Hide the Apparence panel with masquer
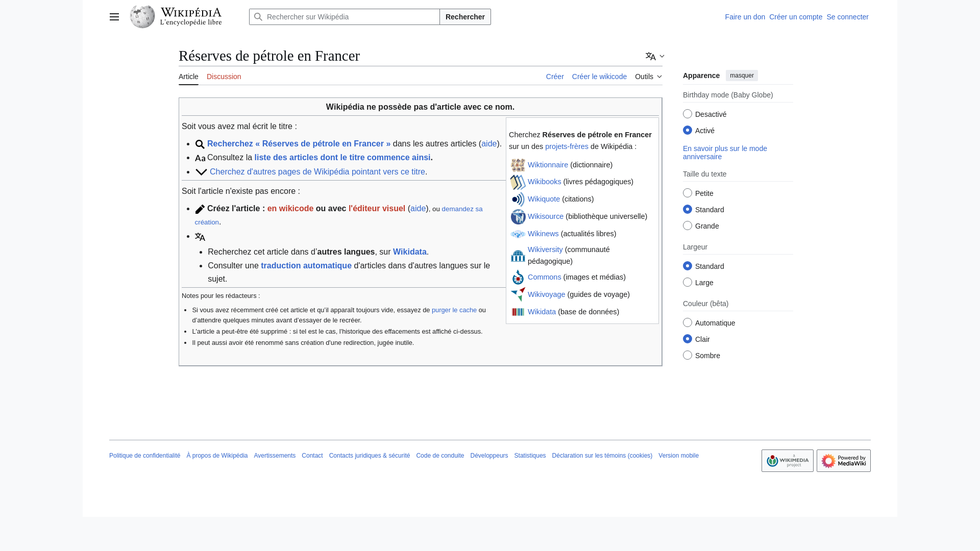Image resolution: width=980 pixels, height=551 pixels. coord(741,76)
